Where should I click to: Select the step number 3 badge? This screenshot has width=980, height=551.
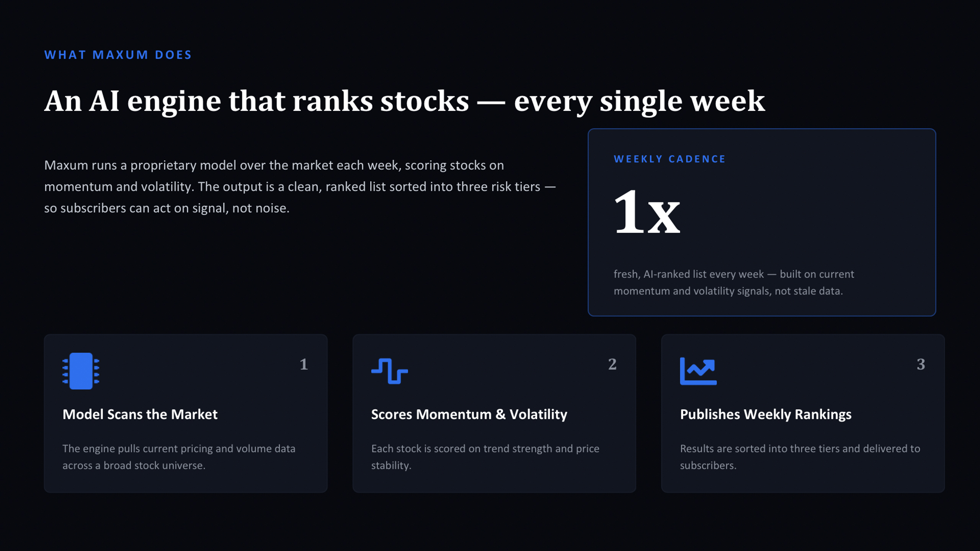click(x=921, y=364)
